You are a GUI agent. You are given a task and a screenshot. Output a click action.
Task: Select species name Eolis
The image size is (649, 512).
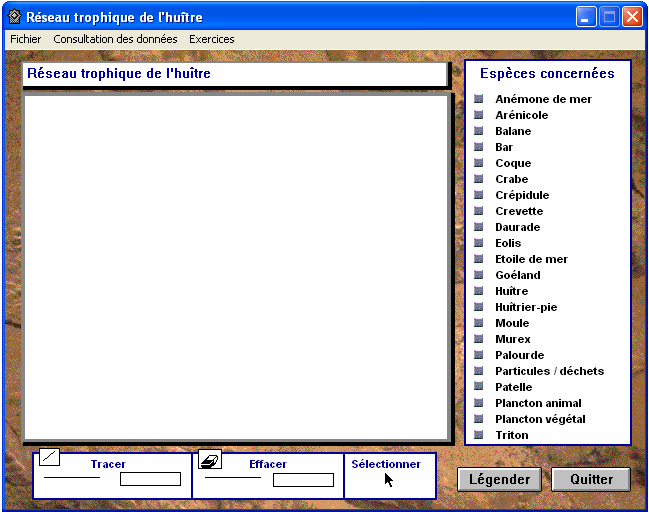[x=508, y=243]
